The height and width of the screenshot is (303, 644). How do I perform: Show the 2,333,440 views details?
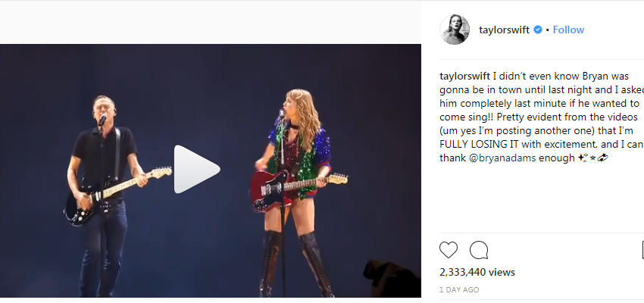[477, 272]
